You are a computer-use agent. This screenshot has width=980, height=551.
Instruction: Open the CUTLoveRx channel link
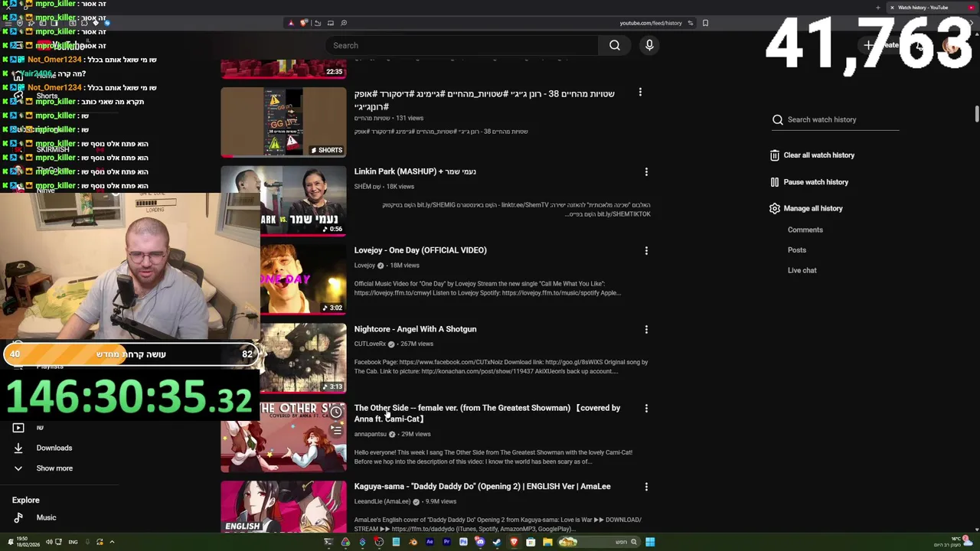tap(370, 344)
